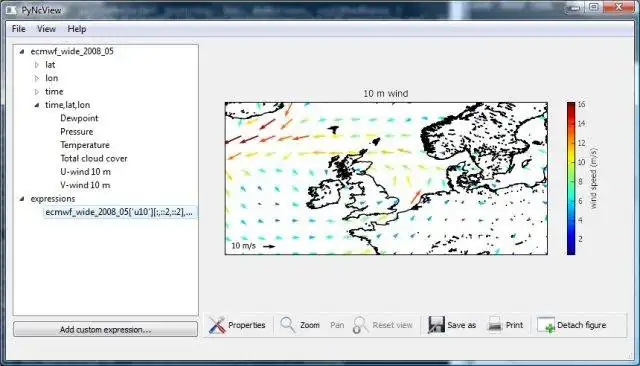Open the Help menu
Viewport: 640px width, 366px height.
(x=77, y=29)
